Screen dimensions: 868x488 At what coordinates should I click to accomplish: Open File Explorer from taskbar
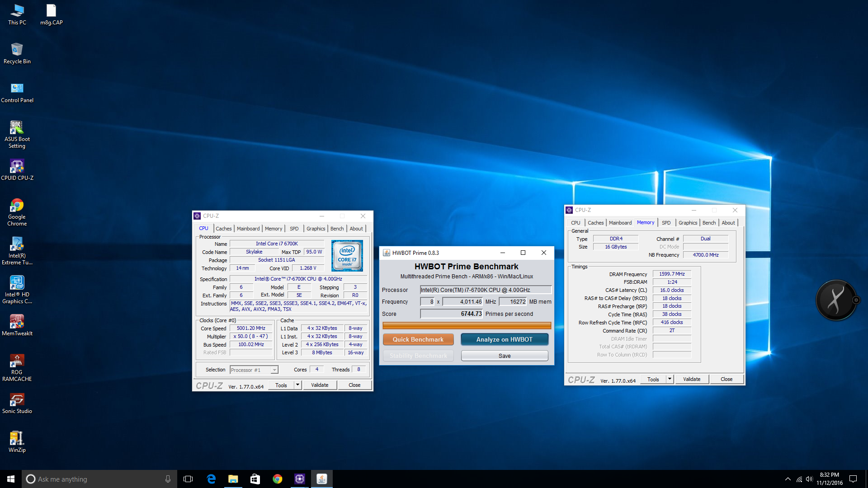point(233,479)
